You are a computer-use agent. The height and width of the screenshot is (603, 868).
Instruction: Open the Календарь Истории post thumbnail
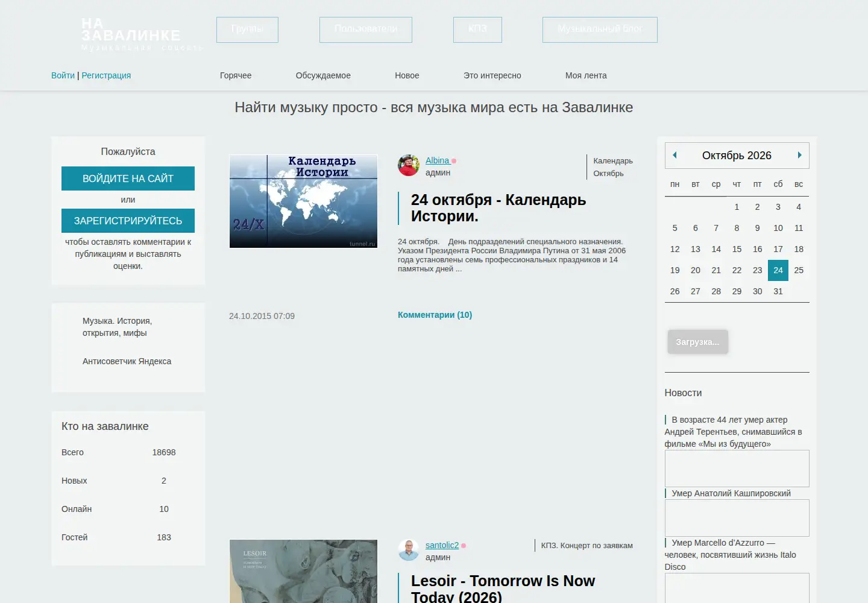coord(303,201)
